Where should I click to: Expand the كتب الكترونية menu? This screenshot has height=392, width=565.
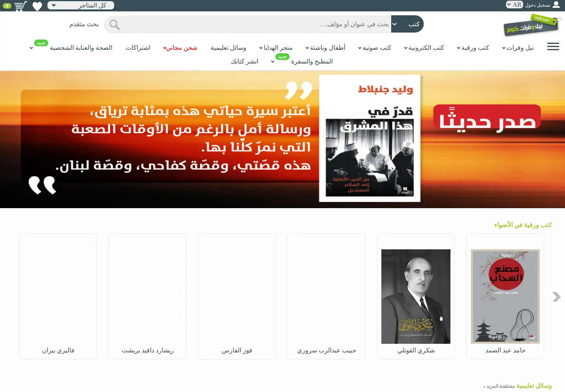[x=424, y=48]
